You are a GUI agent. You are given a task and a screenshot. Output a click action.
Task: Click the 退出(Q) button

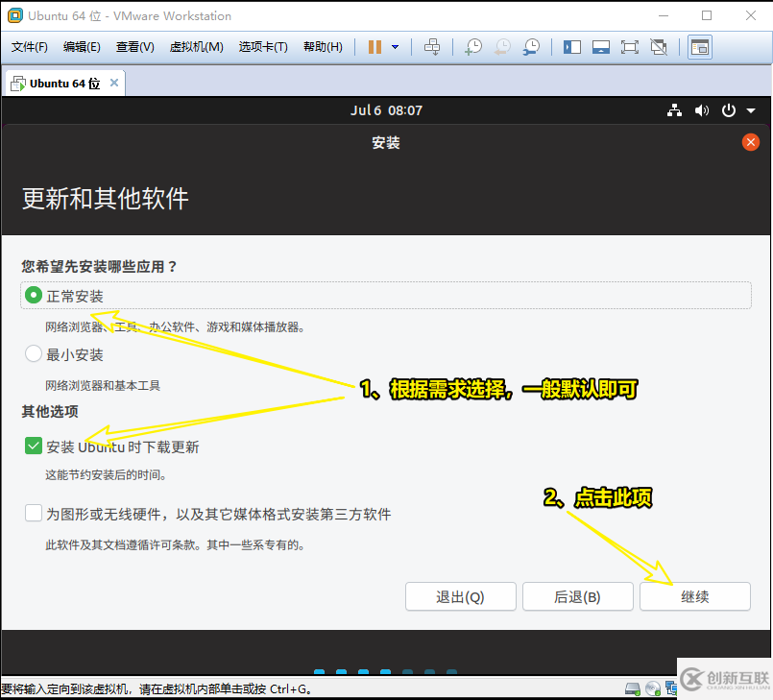(461, 596)
